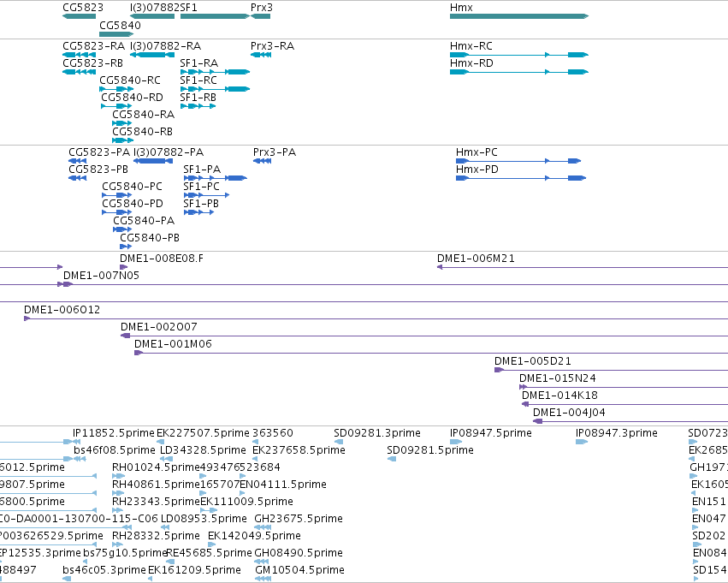Click the LD34328.5prime EST label
This screenshot has width=728, height=583.
203,450
